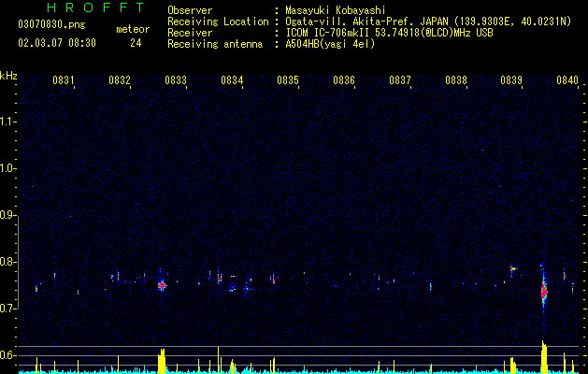Select the file name 03070830.png

pyautogui.click(x=51, y=24)
